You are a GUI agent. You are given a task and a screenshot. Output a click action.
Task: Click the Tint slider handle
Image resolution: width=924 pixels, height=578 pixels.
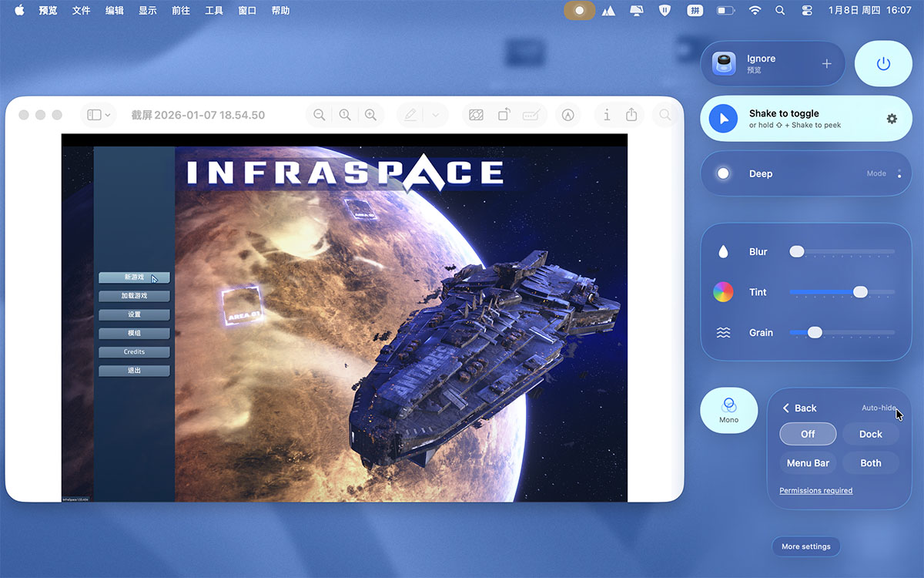tap(860, 292)
